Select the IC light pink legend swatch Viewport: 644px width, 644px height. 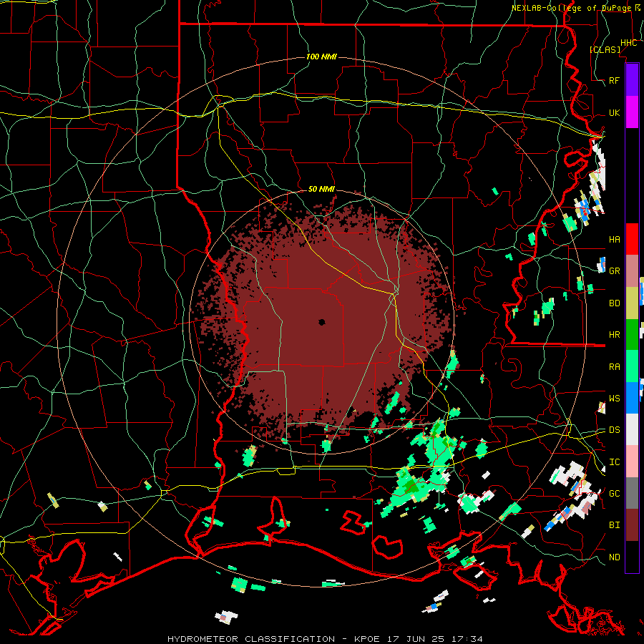632,462
